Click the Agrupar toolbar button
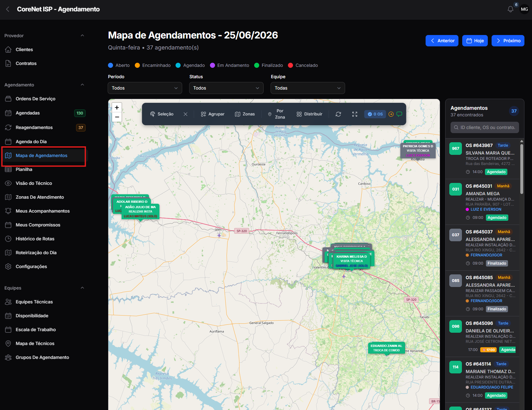The height and width of the screenshot is (410, 532). tap(212, 114)
